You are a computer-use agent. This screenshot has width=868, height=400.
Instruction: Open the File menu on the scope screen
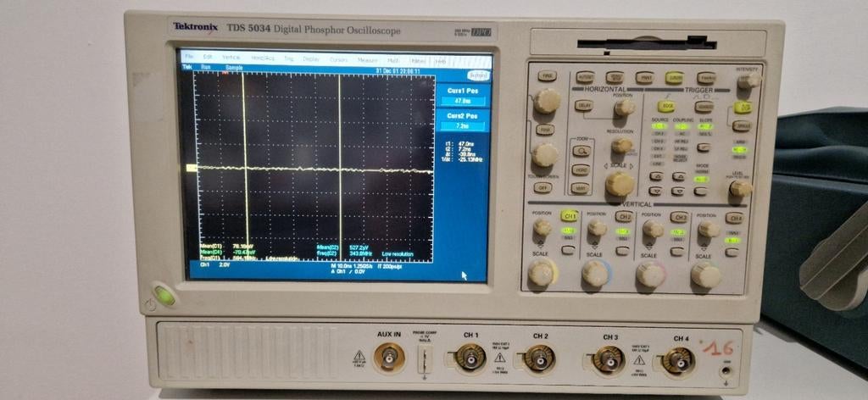189,57
